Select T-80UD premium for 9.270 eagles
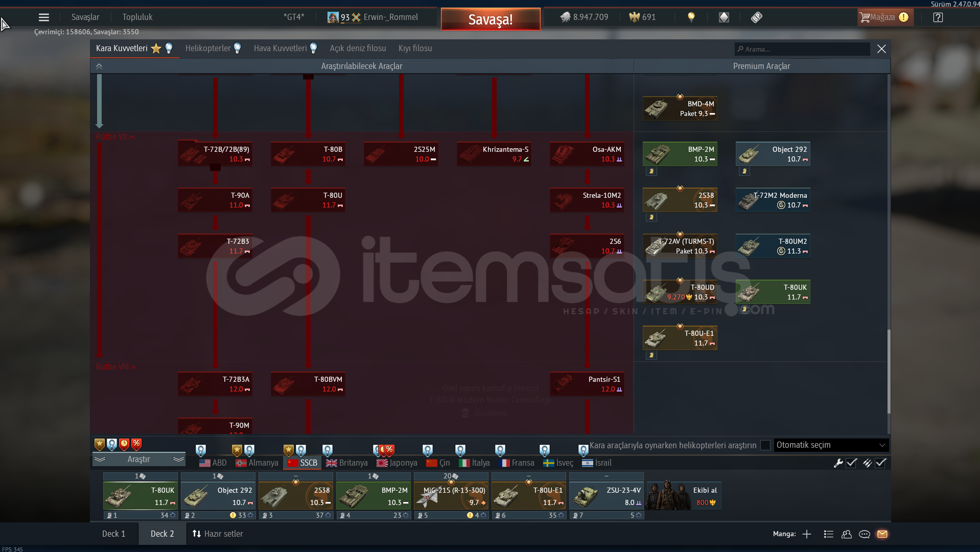 (x=680, y=292)
